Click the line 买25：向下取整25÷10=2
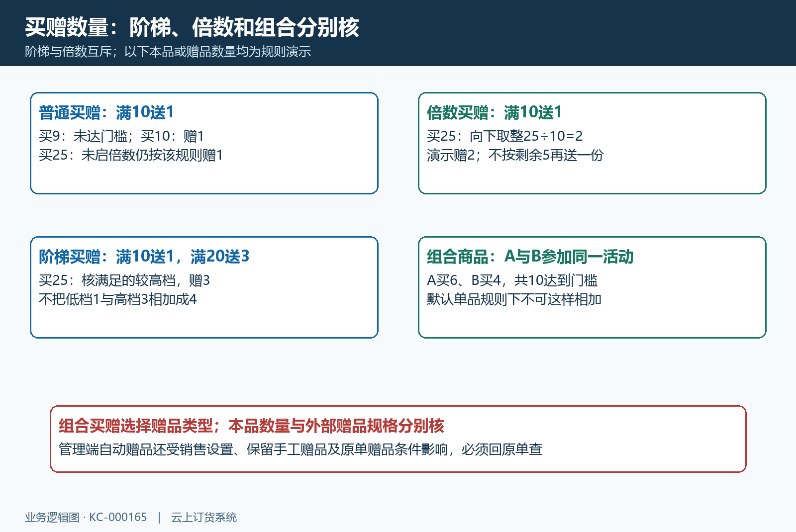 (x=505, y=136)
